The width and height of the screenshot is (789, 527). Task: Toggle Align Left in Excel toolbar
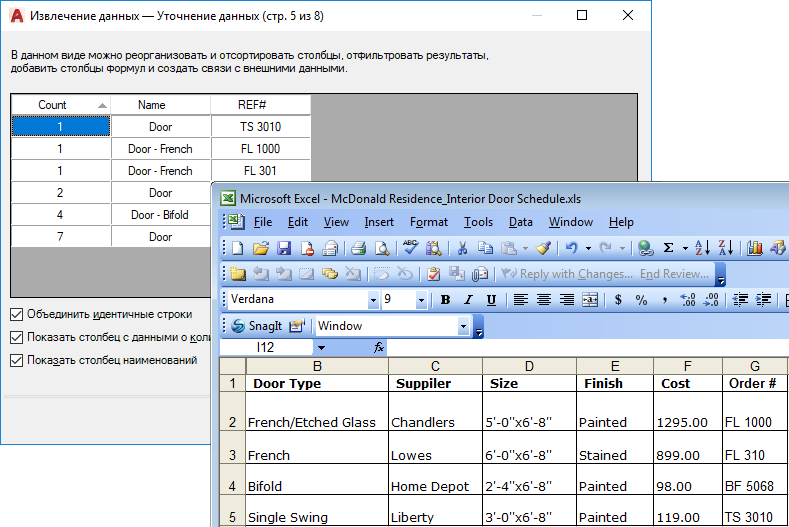point(520,300)
